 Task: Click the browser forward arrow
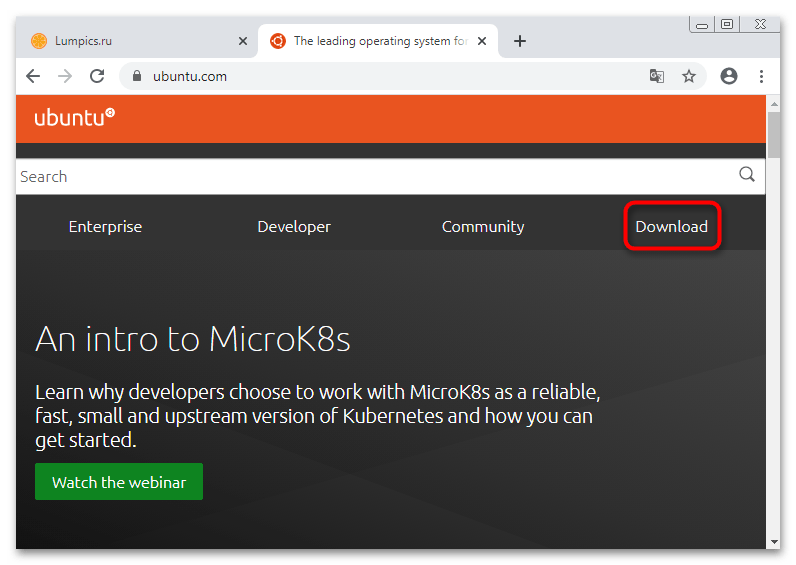point(65,76)
